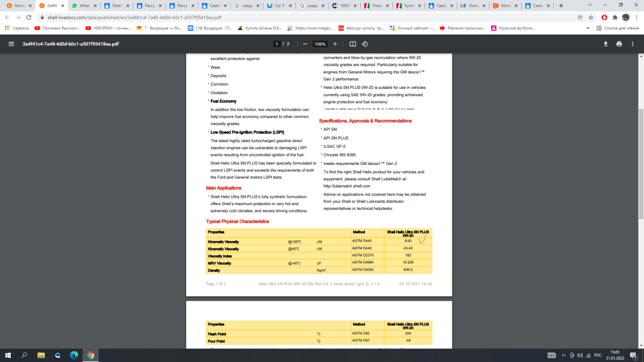Go forward in browser history
The width and height of the screenshot is (644, 362).
click(18, 17)
